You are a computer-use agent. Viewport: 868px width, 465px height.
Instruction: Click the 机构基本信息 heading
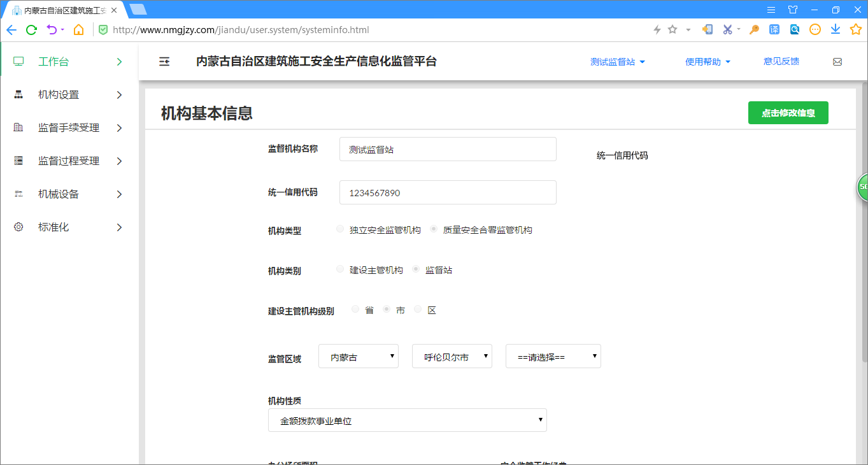[x=207, y=113]
